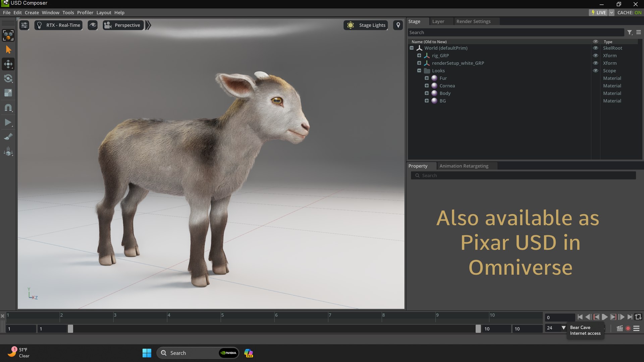Toggle the Snap magnet tool
The height and width of the screenshot is (362, 644).
(8, 108)
